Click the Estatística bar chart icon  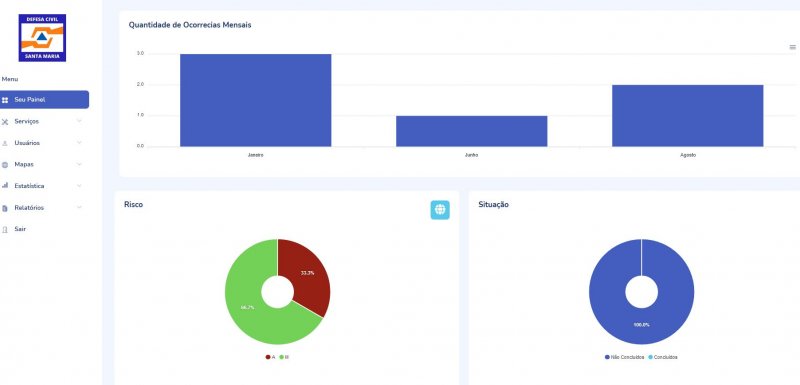point(5,186)
